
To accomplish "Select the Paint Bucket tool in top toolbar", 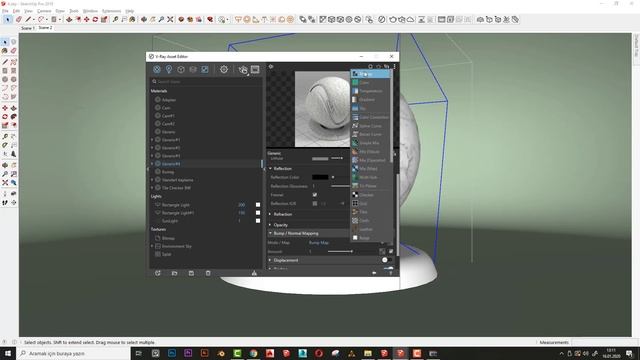I will (132, 20).
